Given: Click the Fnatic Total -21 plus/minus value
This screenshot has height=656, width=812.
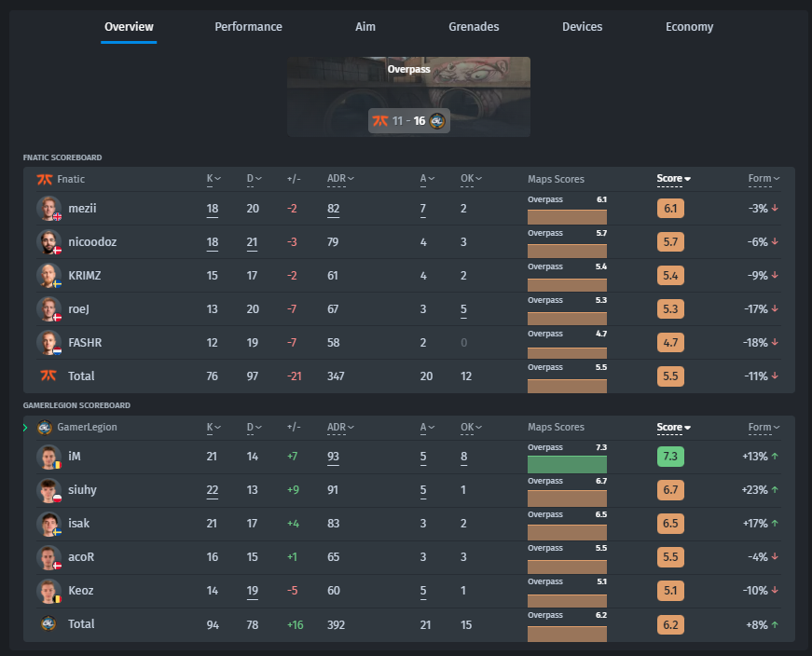Looking at the screenshot, I should pyautogui.click(x=295, y=376).
